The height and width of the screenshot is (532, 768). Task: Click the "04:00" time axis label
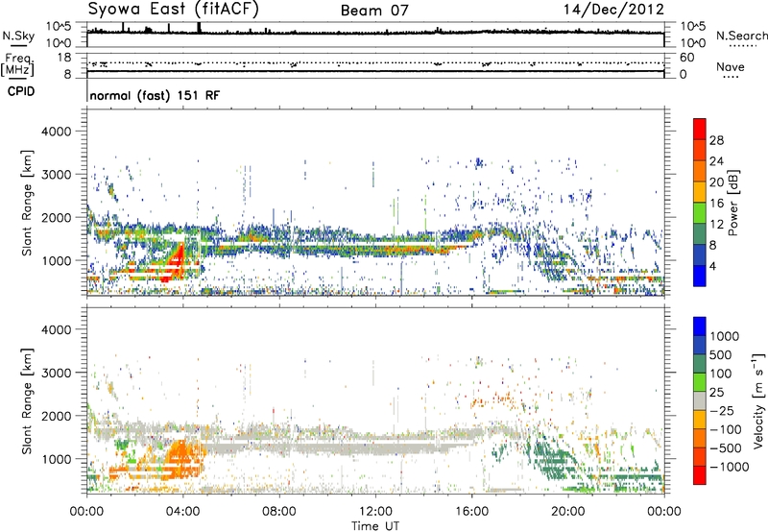[183, 512]
